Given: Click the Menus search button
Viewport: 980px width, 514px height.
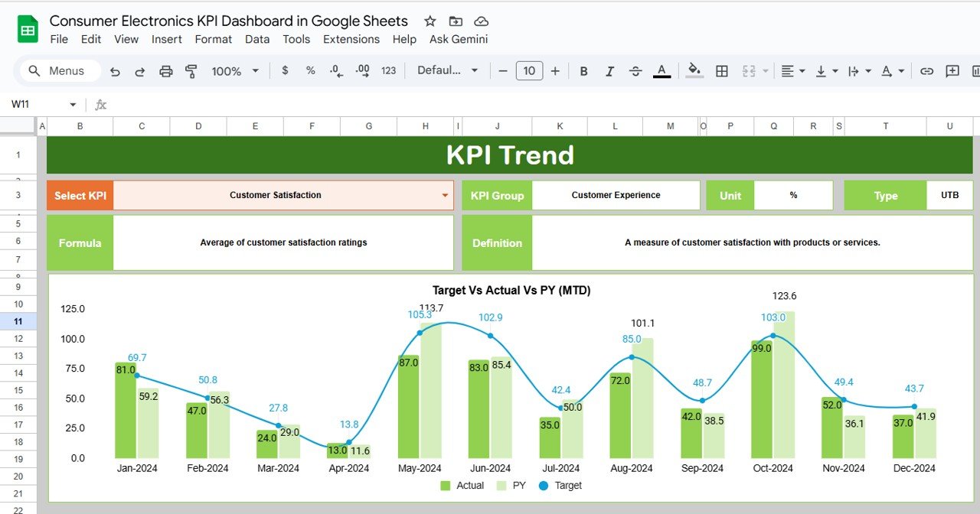Looking at the screenshot, I should [x=58, y=70].
